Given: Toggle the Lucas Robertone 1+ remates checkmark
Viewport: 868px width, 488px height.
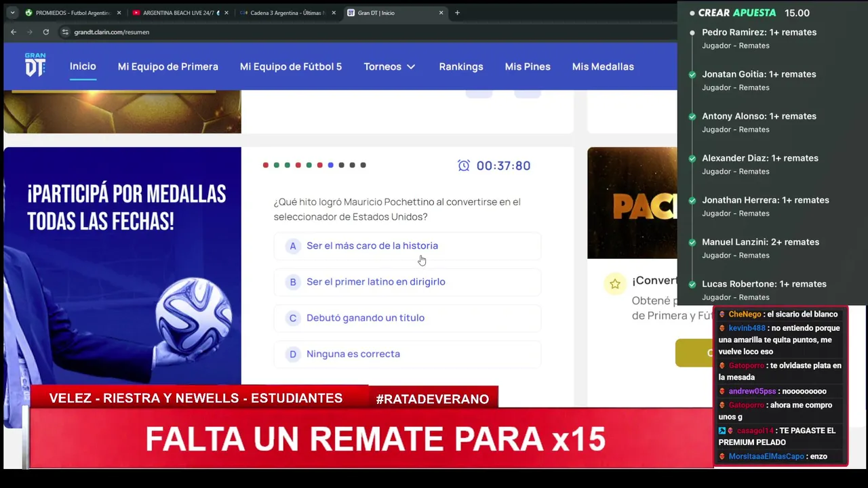Looking at the screenshot, I should pyautogui.click(x=692, y=285).
